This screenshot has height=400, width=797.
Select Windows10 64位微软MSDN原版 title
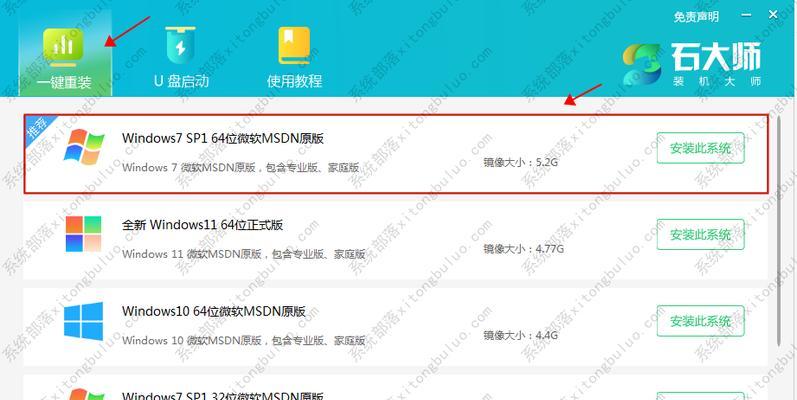[213, 311]
